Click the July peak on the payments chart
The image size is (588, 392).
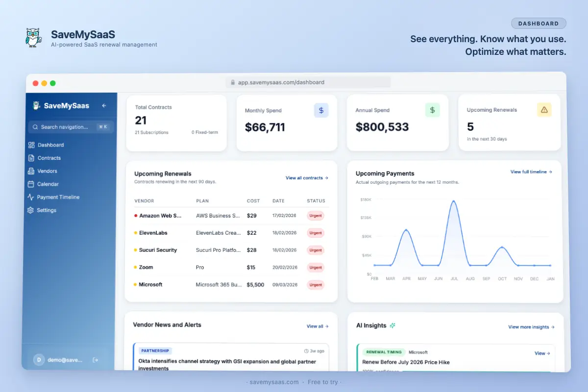[x=454, y=200]
